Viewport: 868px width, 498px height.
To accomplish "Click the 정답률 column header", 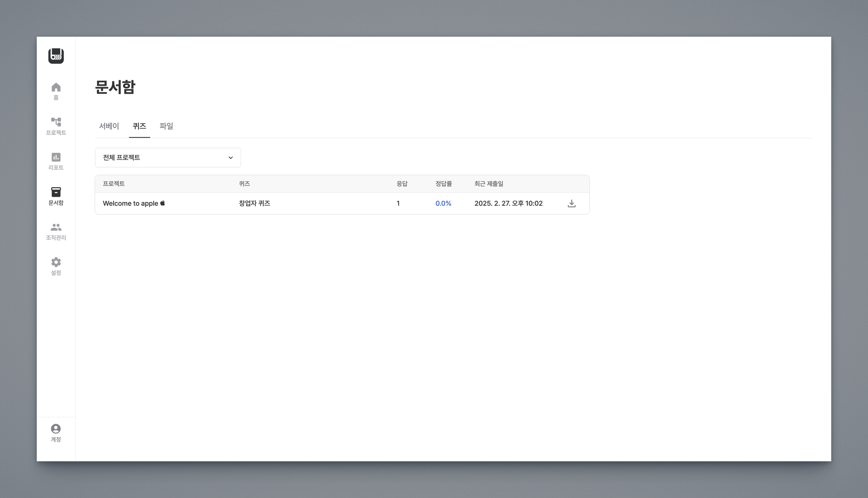I will tap(443, 184).
